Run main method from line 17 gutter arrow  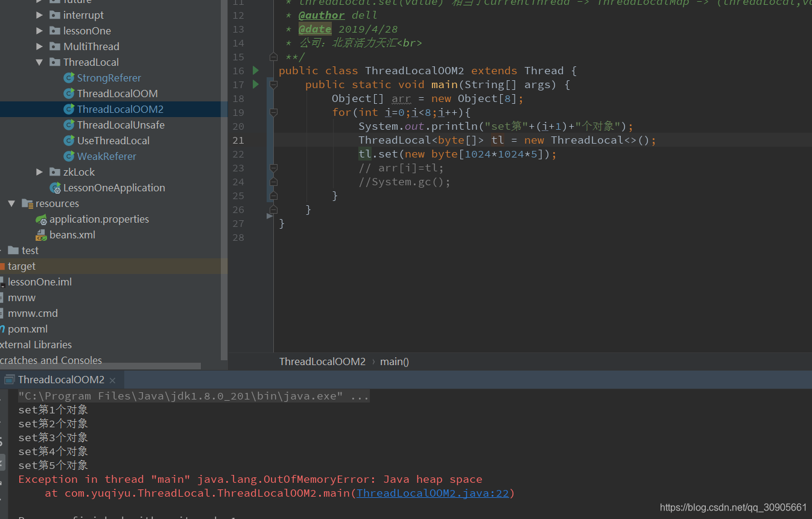pyautogui.click(x=256, y=84)
